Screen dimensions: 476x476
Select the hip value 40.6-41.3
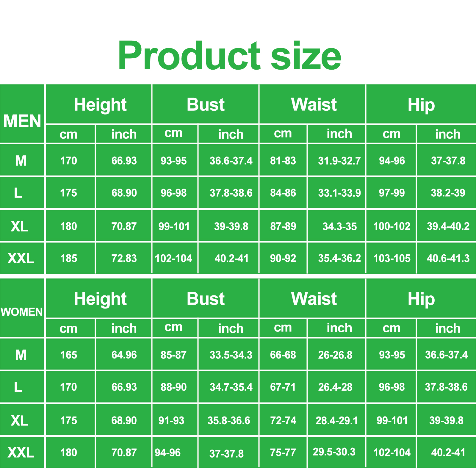[x=448, y=258]
